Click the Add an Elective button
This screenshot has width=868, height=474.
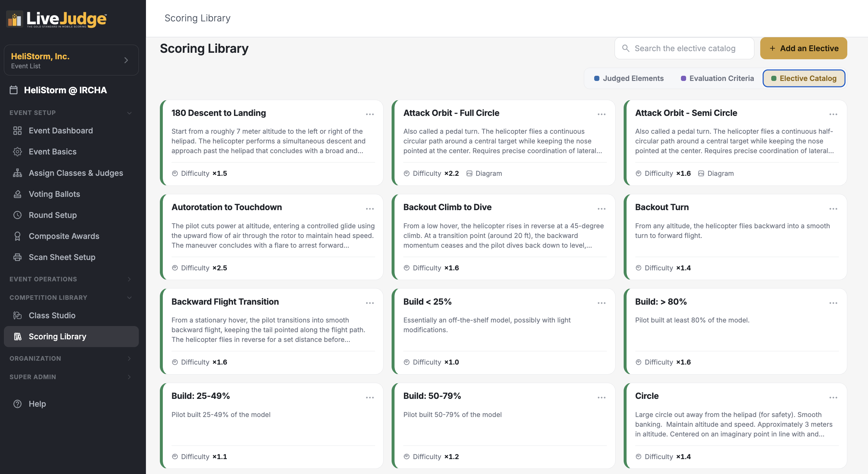point(803,49)
